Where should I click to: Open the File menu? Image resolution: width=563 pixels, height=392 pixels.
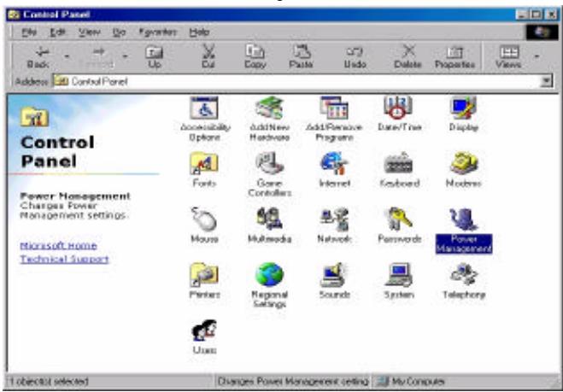tap(29, 32)
